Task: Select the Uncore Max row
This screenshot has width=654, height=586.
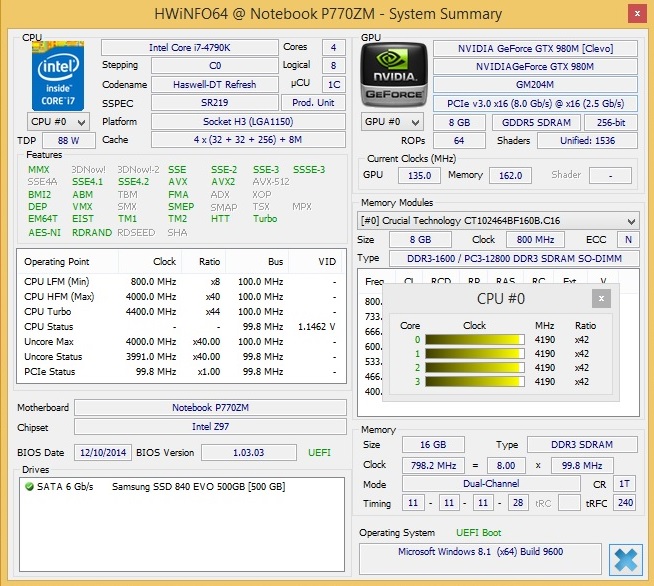Action: point(181,342)
